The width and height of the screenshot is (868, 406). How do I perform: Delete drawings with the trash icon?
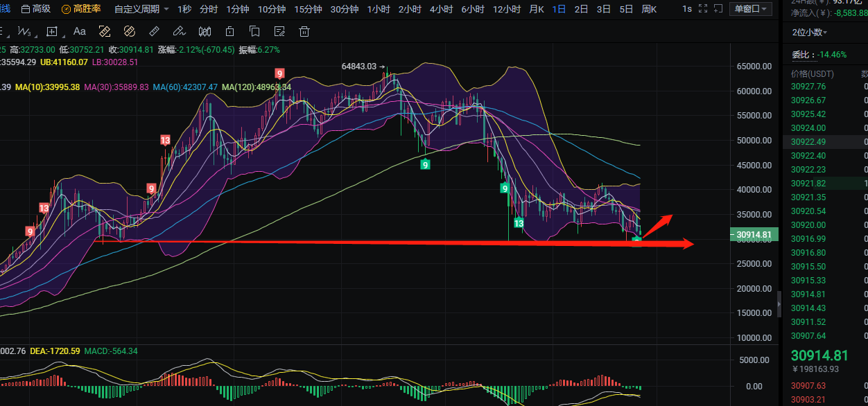click(304, 31)
